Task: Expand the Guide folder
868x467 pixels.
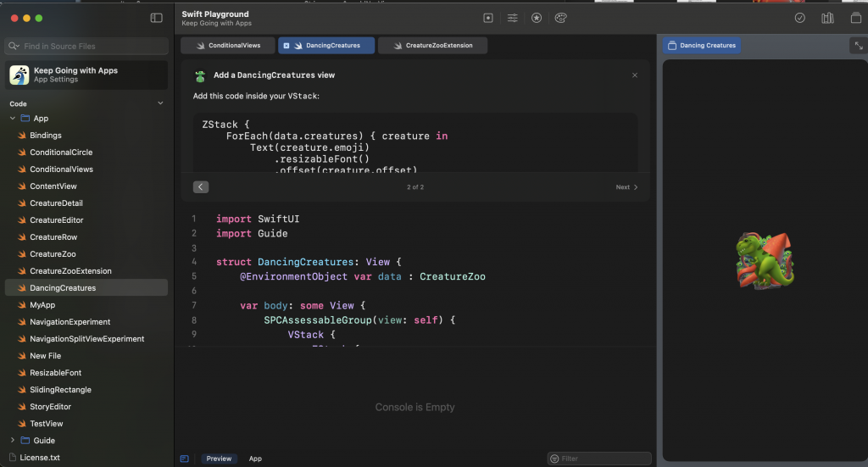Action: (13, 441)
